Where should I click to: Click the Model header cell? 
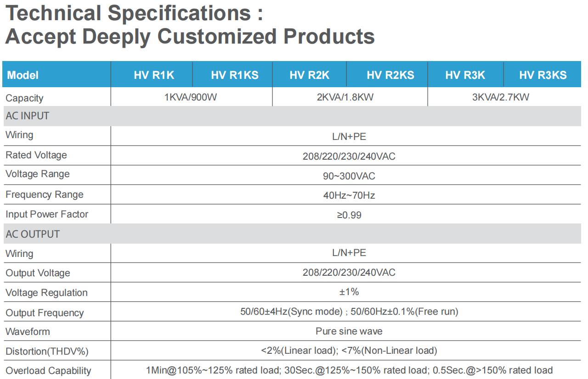(x=23, y=75)
